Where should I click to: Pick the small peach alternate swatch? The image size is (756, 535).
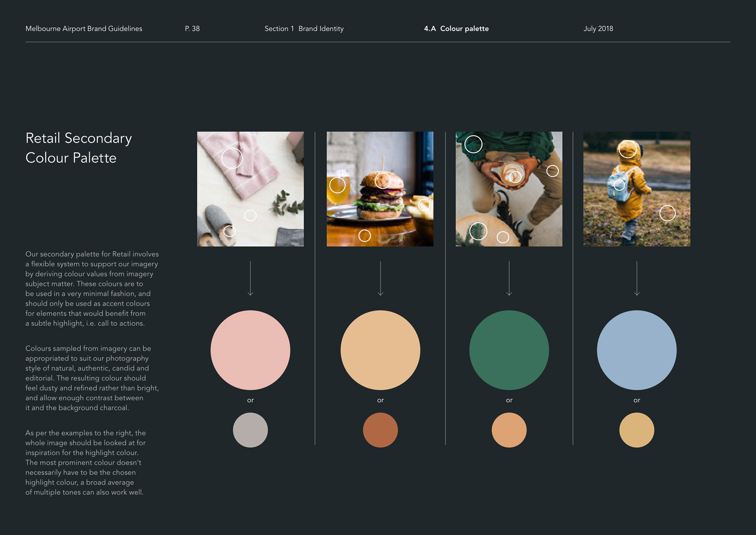point(509,430)
